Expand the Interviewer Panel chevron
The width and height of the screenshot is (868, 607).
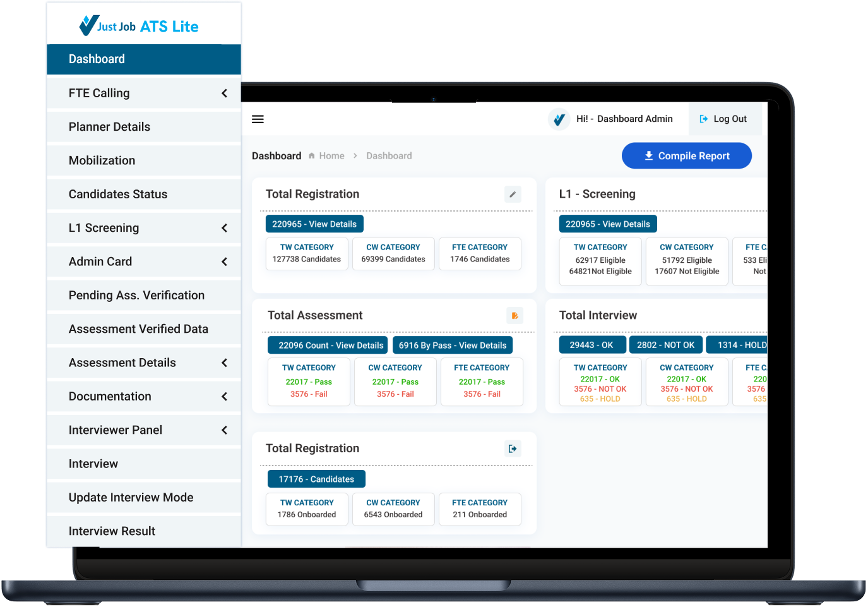[x=224, y=430]
